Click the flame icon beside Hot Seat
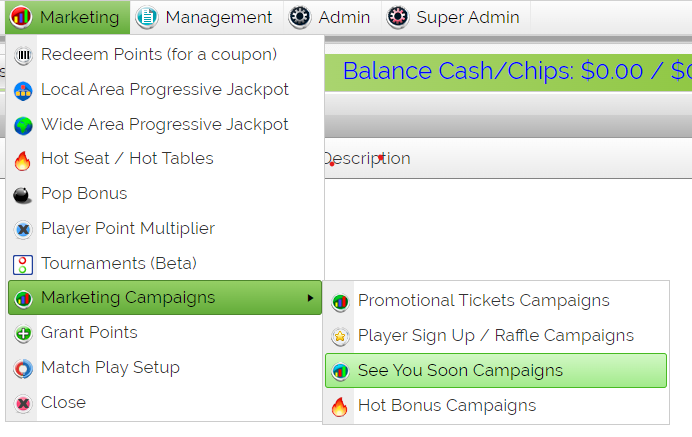Viewport: 692px width, 437px height. (23, 160)
